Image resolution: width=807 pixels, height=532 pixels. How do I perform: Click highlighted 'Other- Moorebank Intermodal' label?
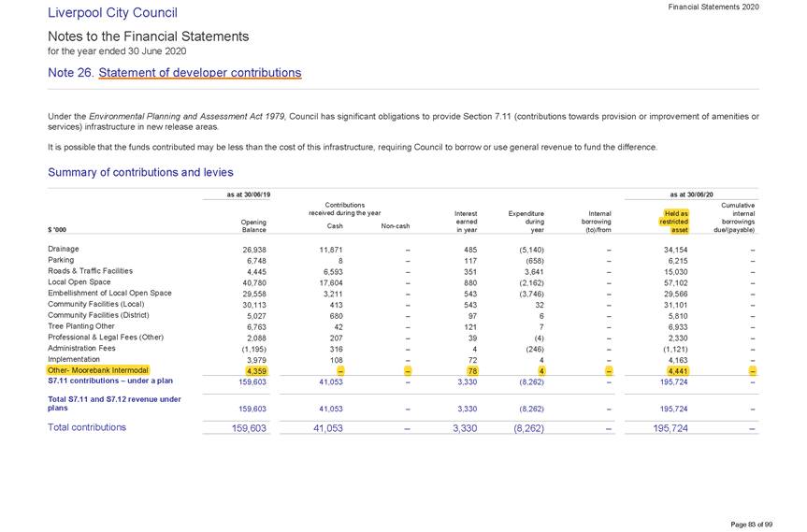(98, 370)
